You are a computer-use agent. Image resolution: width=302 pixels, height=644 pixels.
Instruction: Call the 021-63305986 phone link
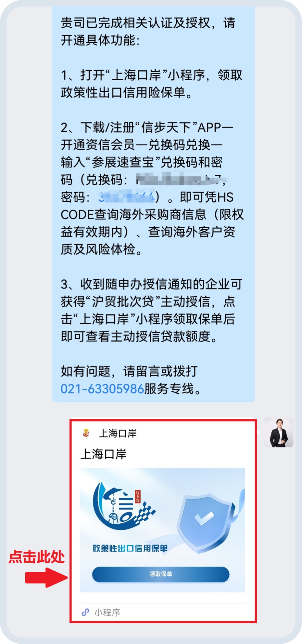coord(102,389)
